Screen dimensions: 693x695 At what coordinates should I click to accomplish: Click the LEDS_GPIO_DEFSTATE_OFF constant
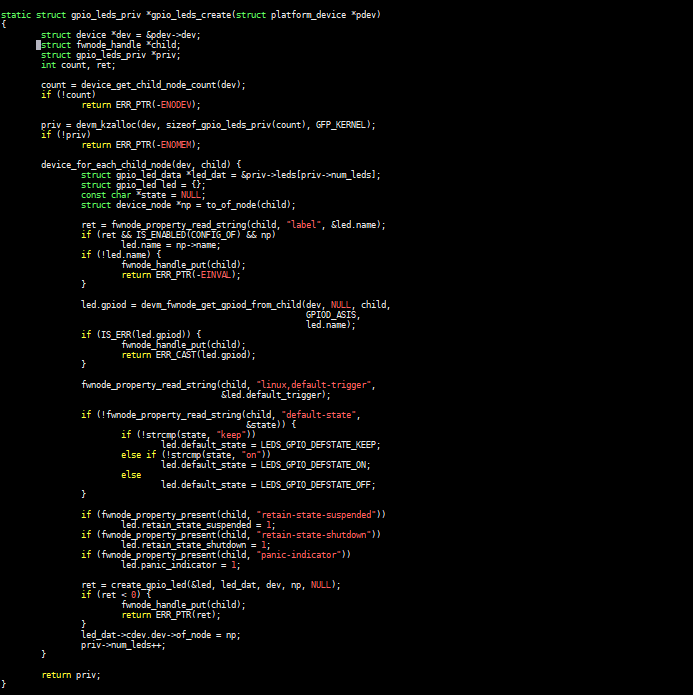click(x=318, y=484)
